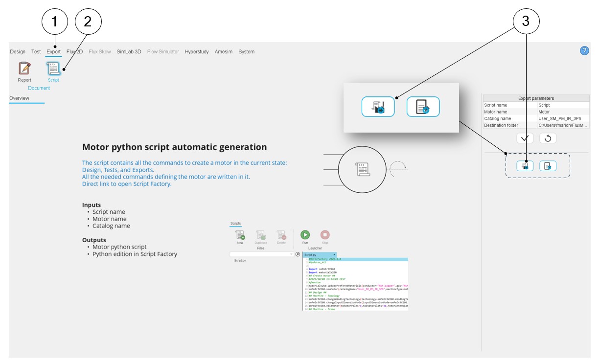The height and width of the screenshot is (364, 600).
Task: Select the System menu item
Action: [x=247, y=52]
